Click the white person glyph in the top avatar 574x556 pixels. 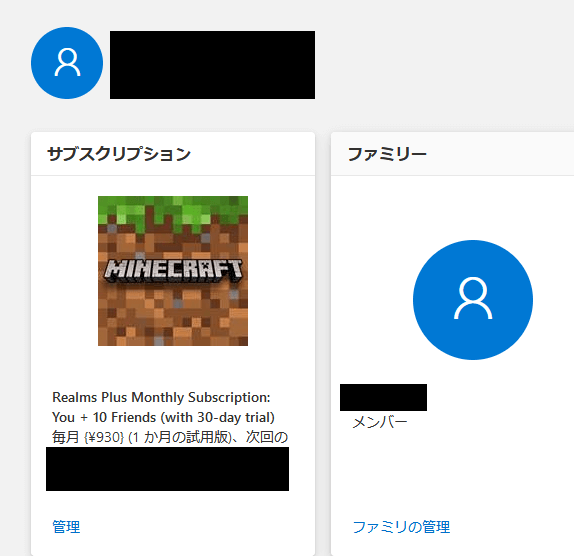click(x=67, y=63)
